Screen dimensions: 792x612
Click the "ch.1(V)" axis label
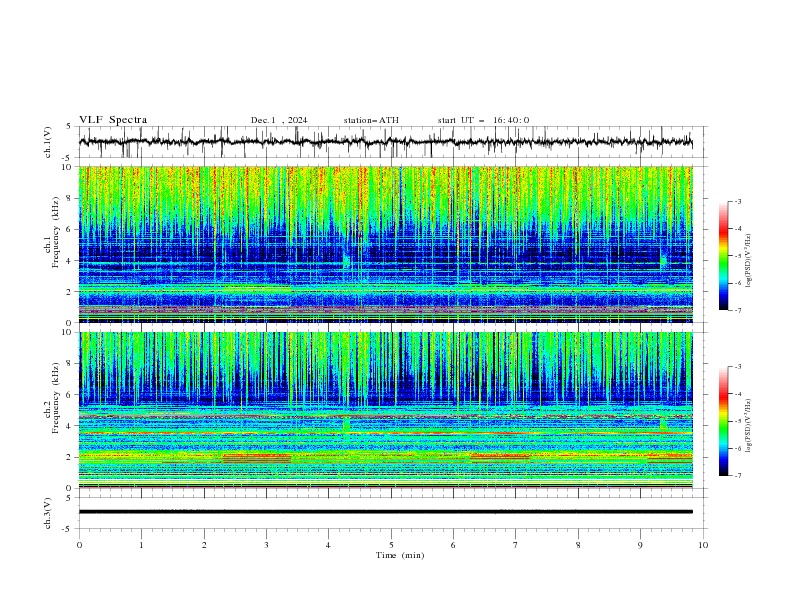[x=48, y=142]
